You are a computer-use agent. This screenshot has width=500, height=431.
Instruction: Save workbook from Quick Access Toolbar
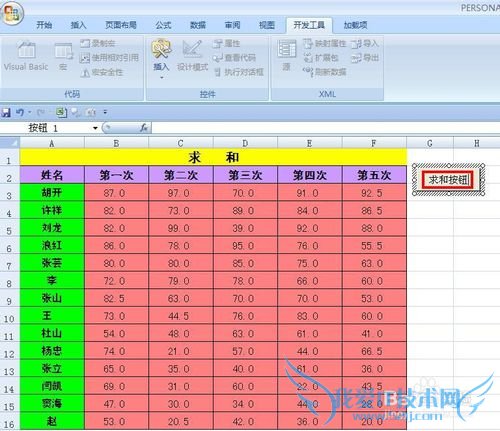[6, 112]
